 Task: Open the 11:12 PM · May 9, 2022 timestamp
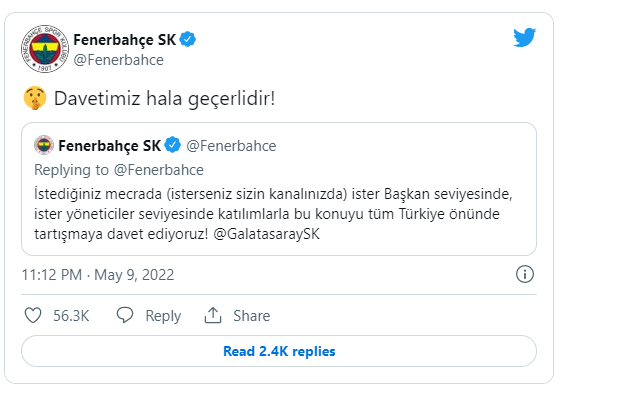pos(98,275)
